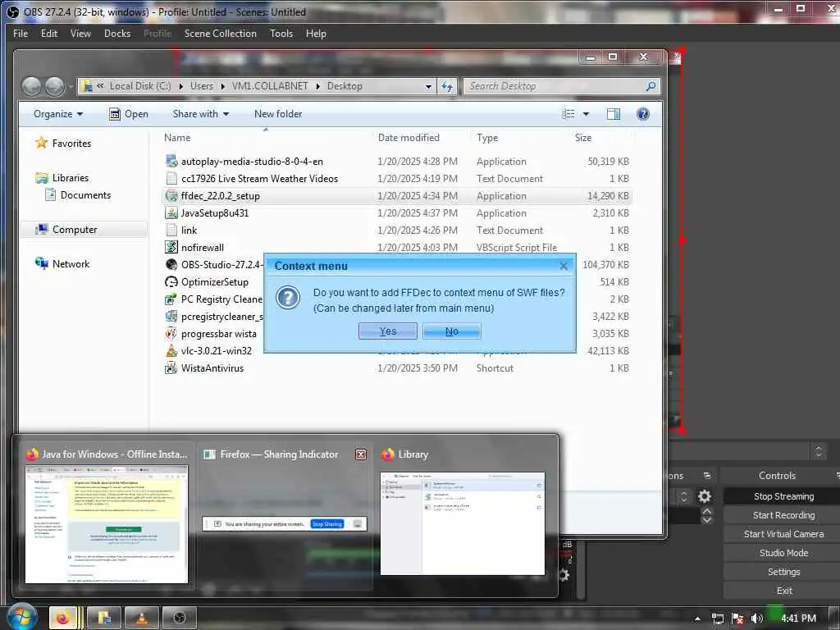Select the vlc-3.0.21-win32 cone icon
Image resolution: width=840 pixels, height=630 pixels.
(171, 351)
